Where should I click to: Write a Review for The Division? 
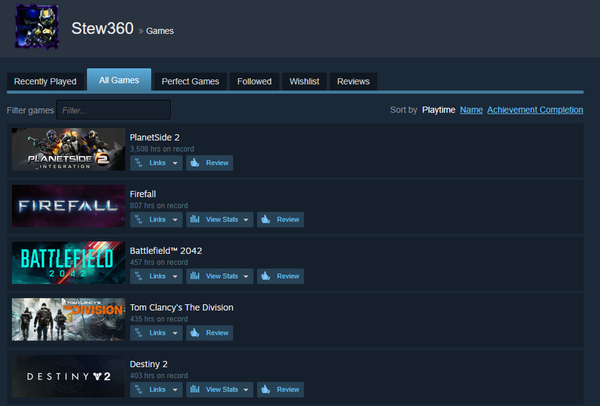(210, 333)
